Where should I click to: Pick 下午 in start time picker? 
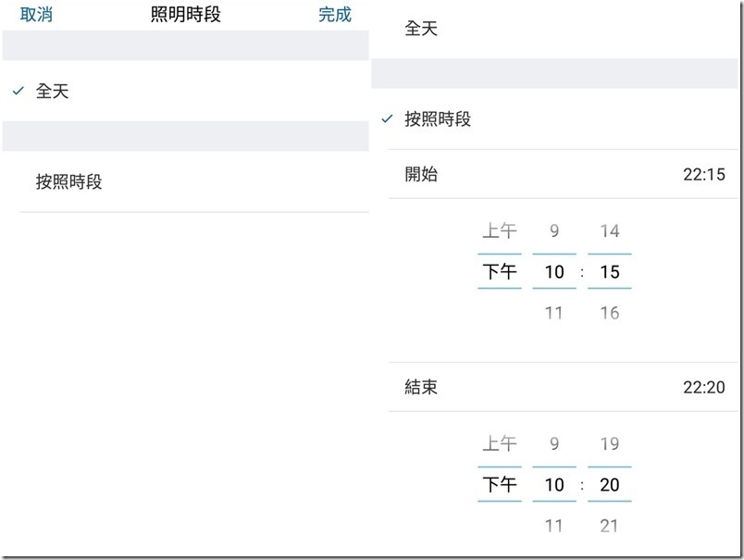click(500, 272)
